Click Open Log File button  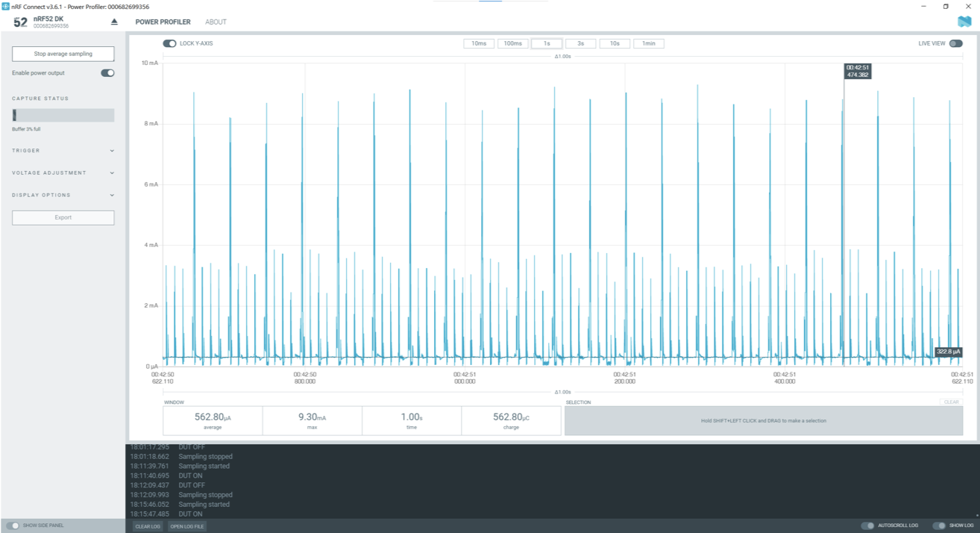pos(186,526)
